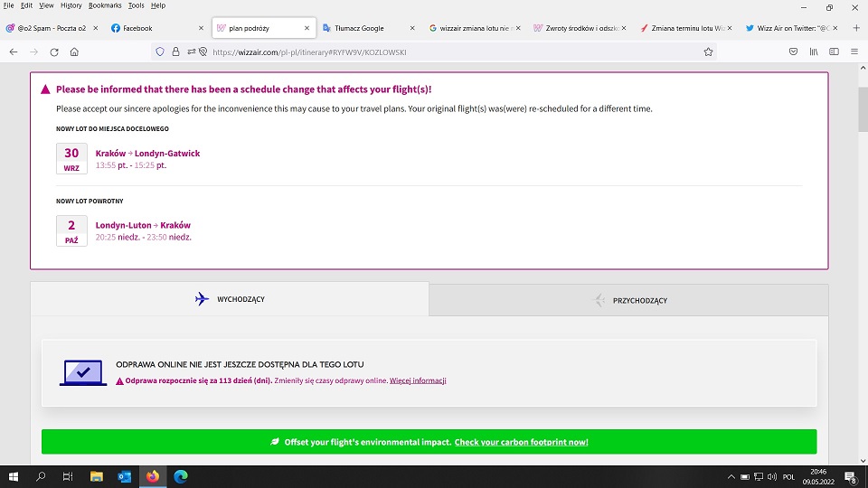Launch File Explorer from the taskbar
868x488 pixels.
[97, 476]
